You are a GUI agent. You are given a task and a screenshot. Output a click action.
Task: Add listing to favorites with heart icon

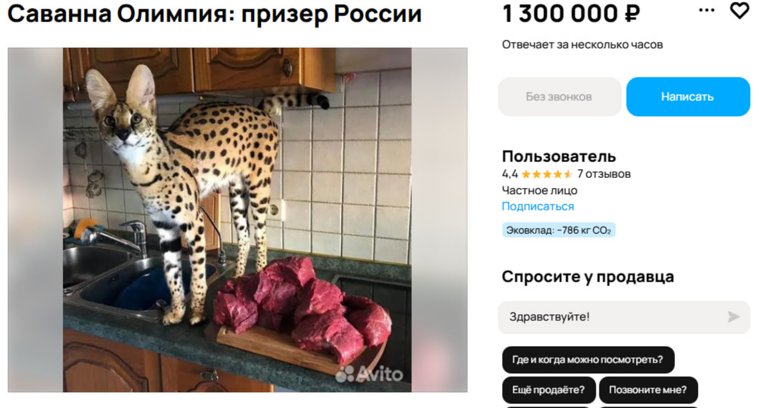739,10
